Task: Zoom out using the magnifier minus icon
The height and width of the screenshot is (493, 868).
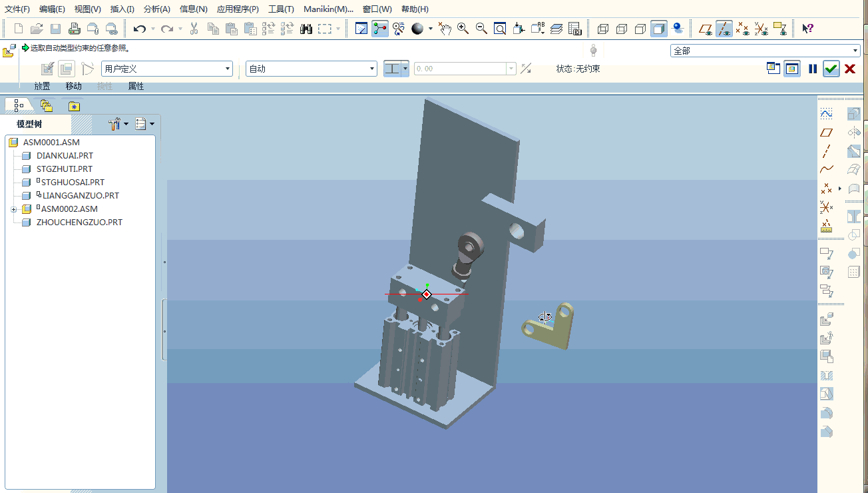Action: coord(481,29)
